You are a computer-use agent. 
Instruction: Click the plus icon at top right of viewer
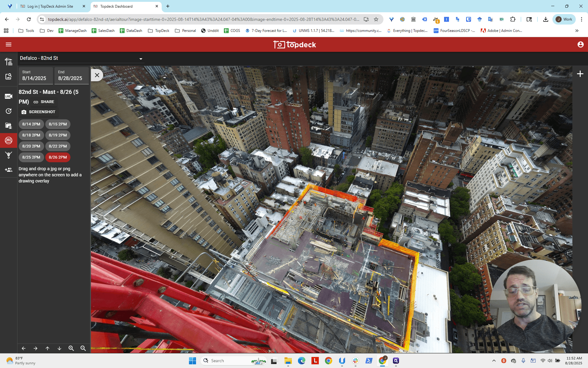[580, 74]
